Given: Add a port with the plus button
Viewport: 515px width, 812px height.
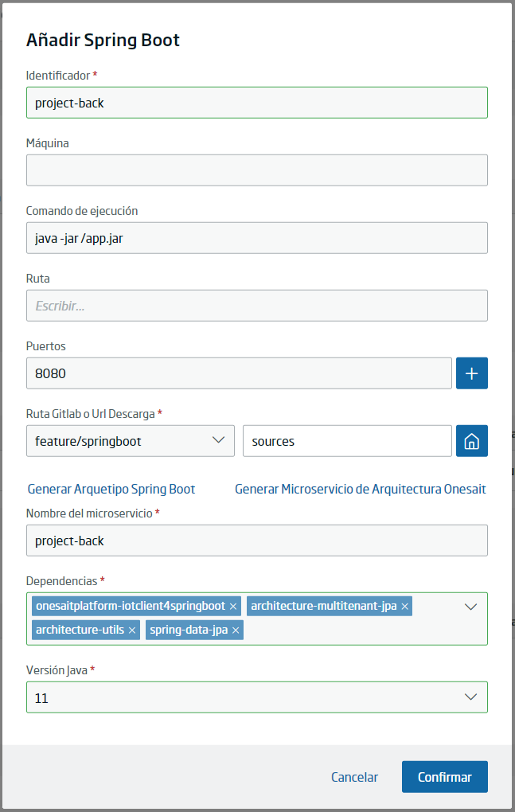Looking at the screenshot, I should click(x=471, y=373).
